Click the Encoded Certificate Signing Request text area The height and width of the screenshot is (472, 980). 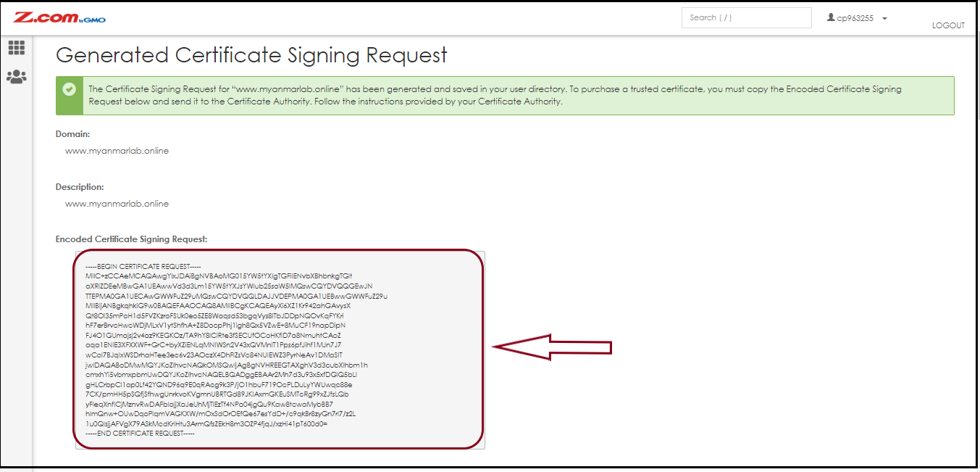279,348
